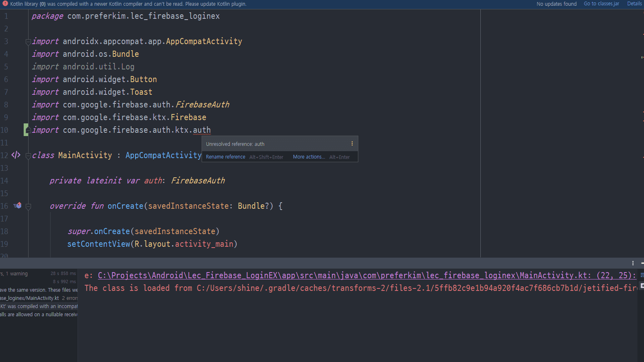
Task: Click 'AppCompatActivity' in the line 3 import
Action: (204, 41)
